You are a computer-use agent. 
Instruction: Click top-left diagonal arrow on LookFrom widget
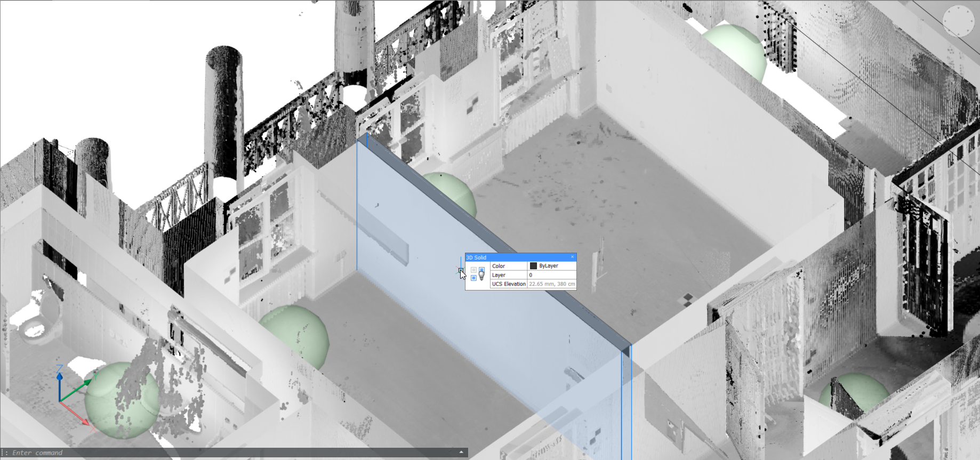(x=949, y=12)
